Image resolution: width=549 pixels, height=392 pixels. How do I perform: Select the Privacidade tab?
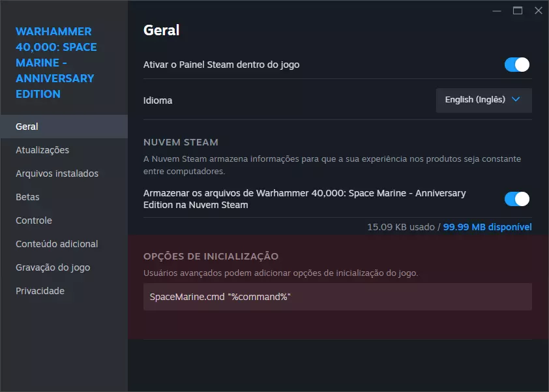[40, 291]
